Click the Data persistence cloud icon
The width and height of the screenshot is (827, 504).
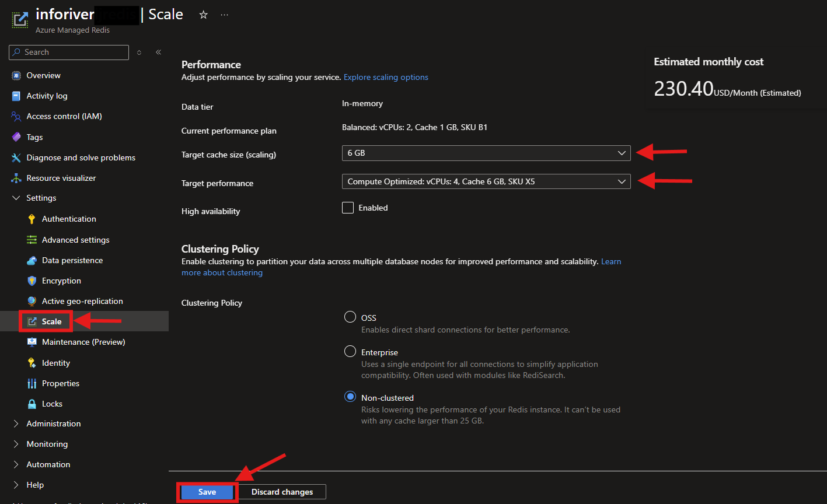pos(32,260)
